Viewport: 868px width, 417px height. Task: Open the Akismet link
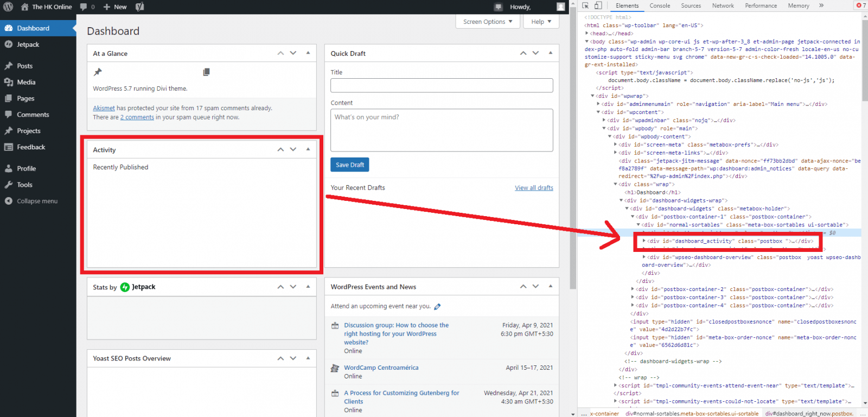tap(104, 108)
